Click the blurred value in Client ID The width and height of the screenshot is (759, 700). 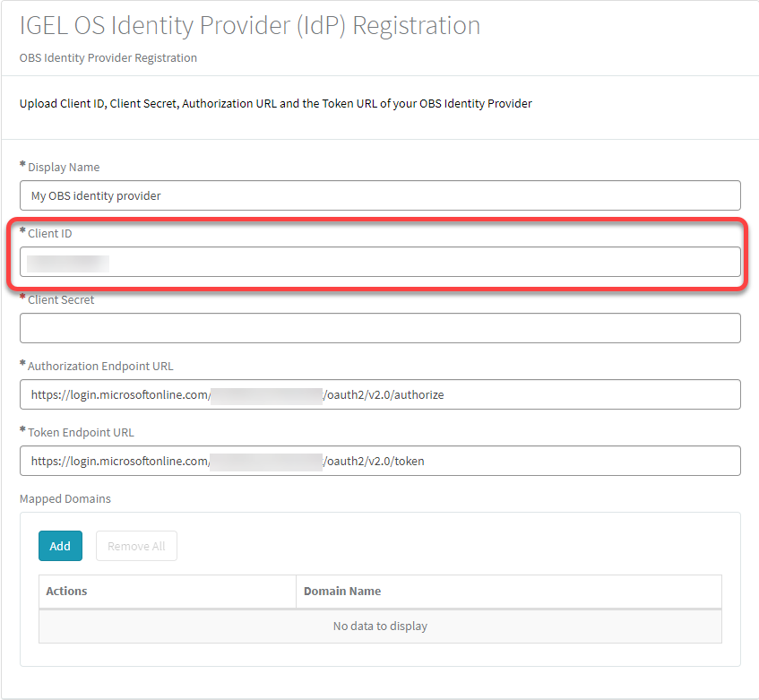(68, 263)
